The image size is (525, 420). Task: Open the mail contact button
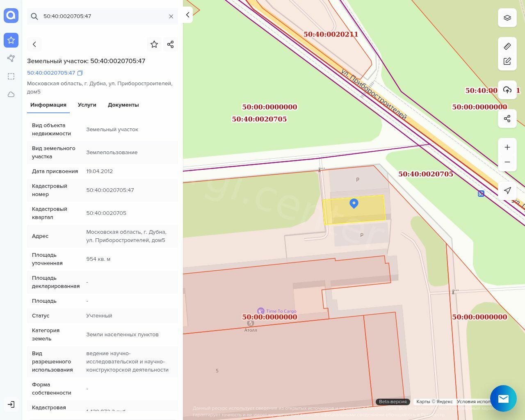tap(503, 398)
